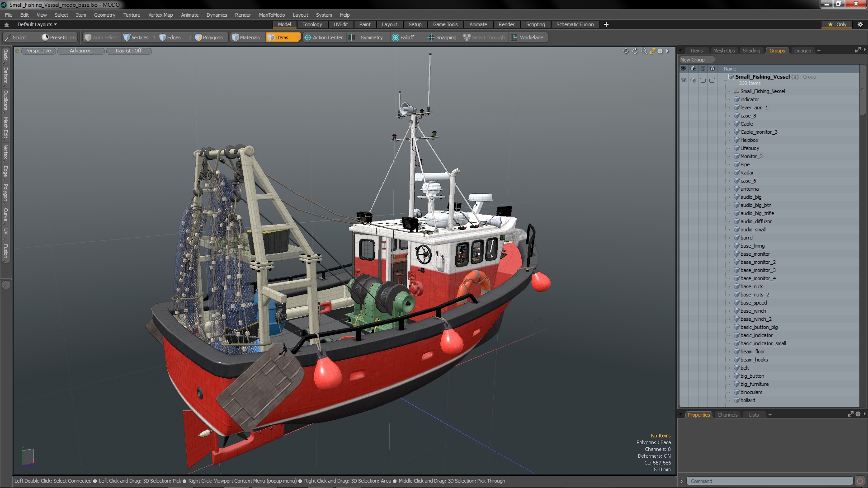
Task: Open viewport settings gear icon
Action: click(660, 51)
